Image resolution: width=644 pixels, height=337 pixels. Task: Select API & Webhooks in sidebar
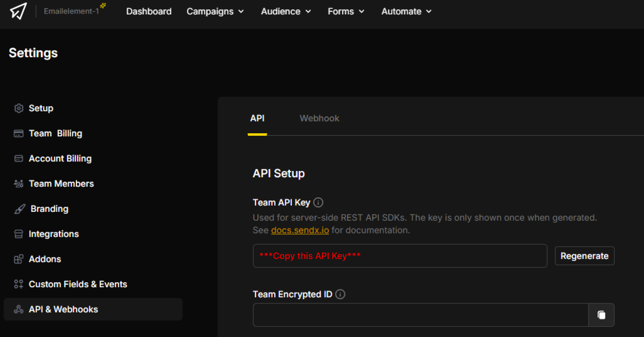(x=93, y=309)
